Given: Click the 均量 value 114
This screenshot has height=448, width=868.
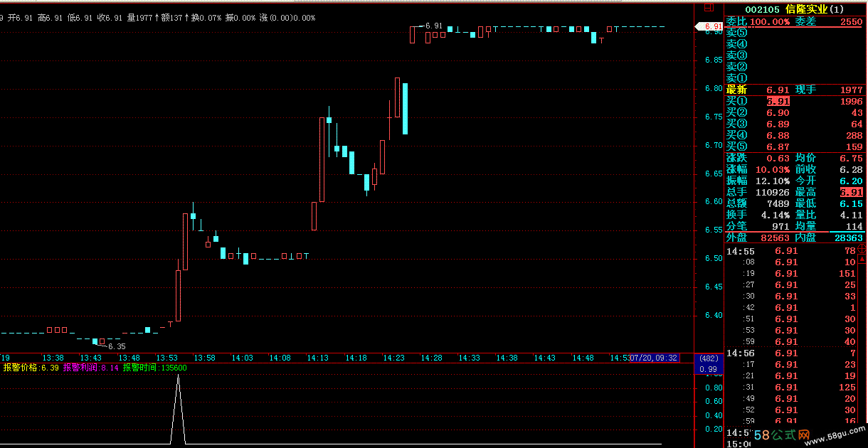Looking at the screenshot, I should pos(854,226).
